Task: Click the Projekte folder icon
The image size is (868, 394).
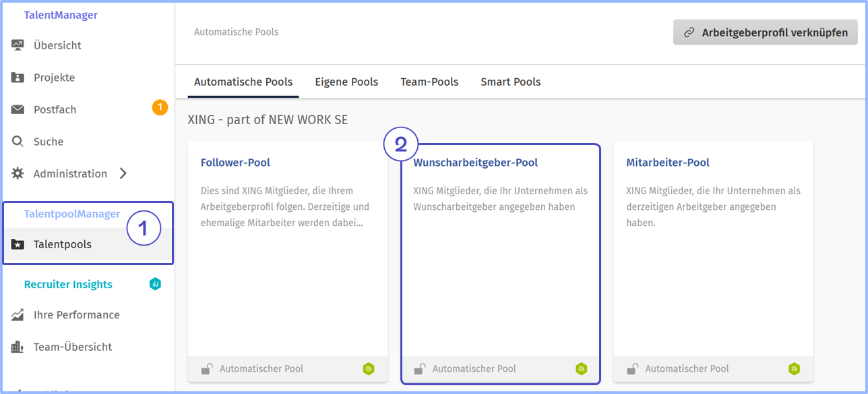Action: [x=18, y=78]
